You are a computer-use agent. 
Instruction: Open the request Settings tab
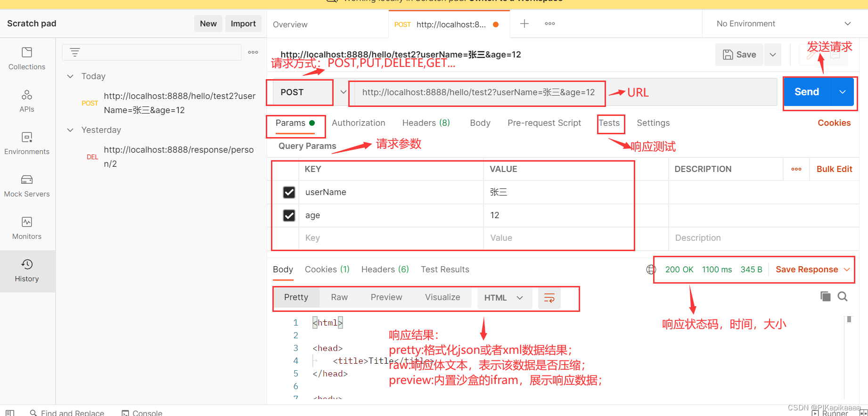click(x=653, y=123)
